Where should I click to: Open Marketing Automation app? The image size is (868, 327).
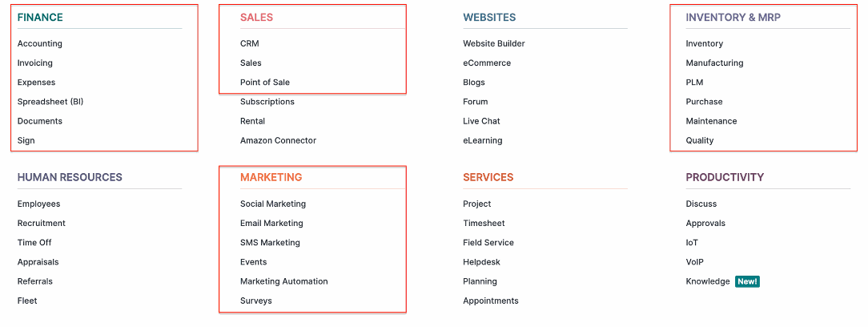284,281
